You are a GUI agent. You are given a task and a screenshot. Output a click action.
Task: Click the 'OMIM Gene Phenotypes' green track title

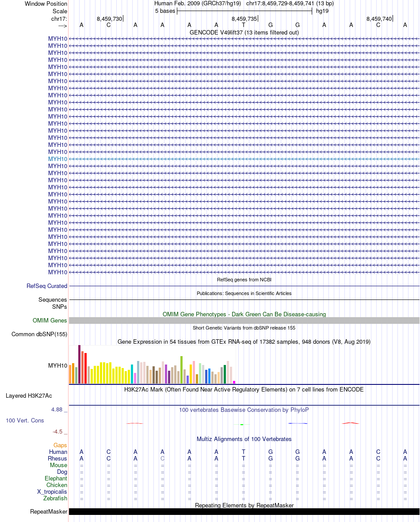click(x=244, y=314)
